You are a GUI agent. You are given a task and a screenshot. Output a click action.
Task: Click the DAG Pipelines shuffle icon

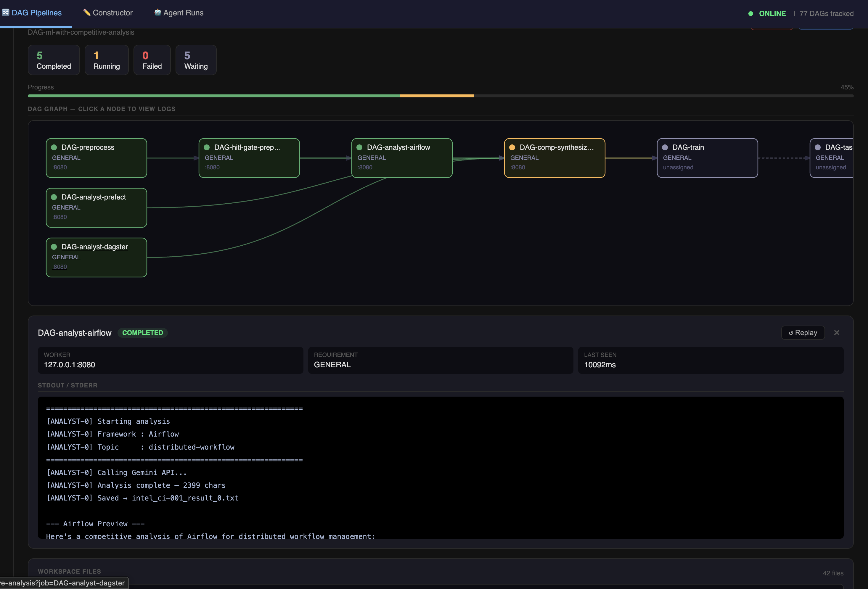point(5,12)
